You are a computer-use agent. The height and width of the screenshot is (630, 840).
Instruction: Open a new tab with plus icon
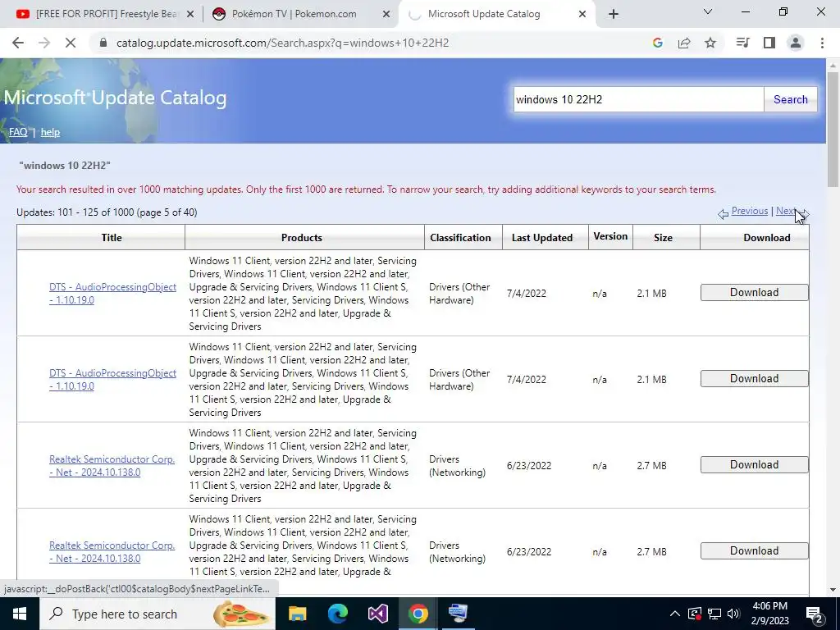(614, 14)
